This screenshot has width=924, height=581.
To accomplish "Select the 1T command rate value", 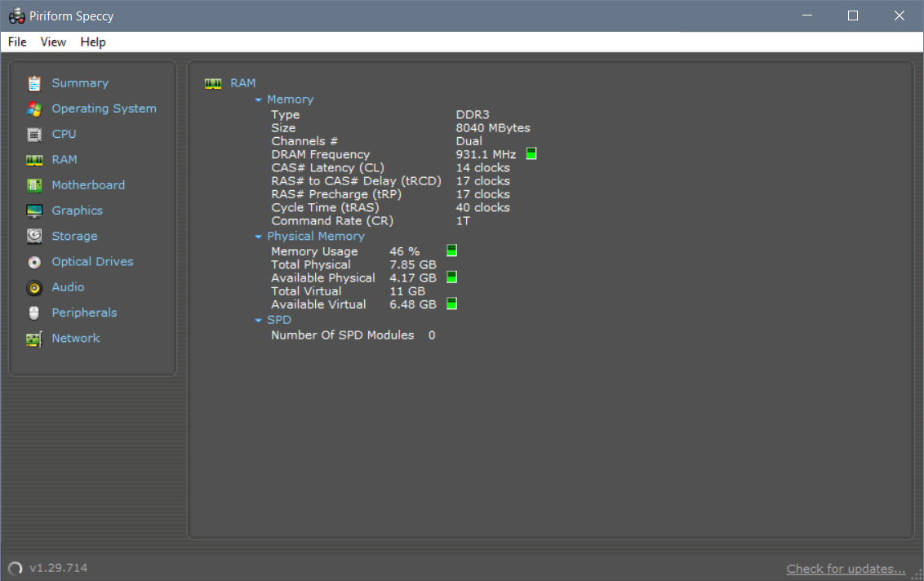I will [x=463, y=221].
